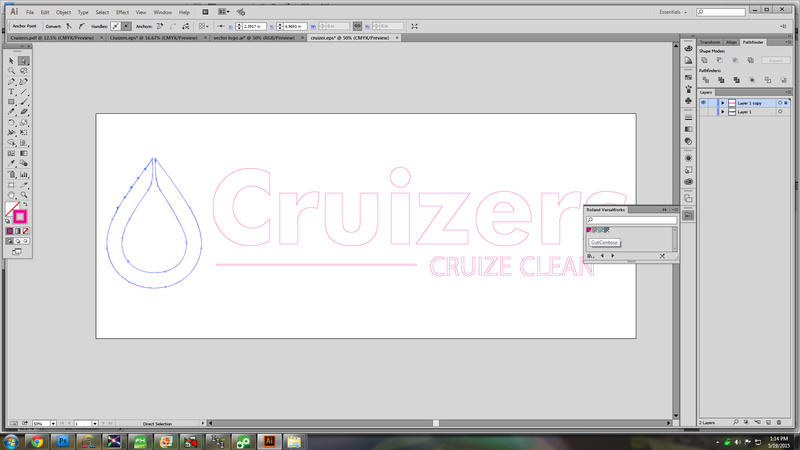Click the magenta swatch in Roland VersaWorks
The image size is (800, 450).
[x=589, y=230]
